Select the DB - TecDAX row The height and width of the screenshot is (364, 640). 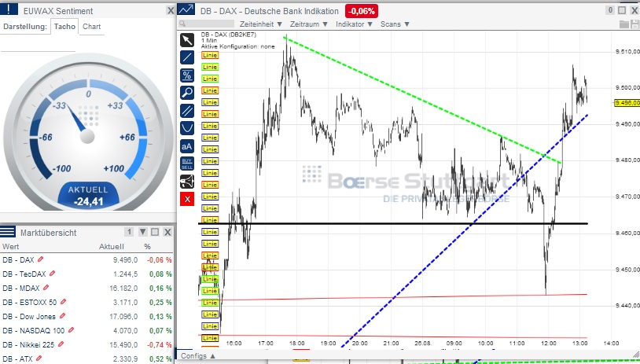(87, 274)
